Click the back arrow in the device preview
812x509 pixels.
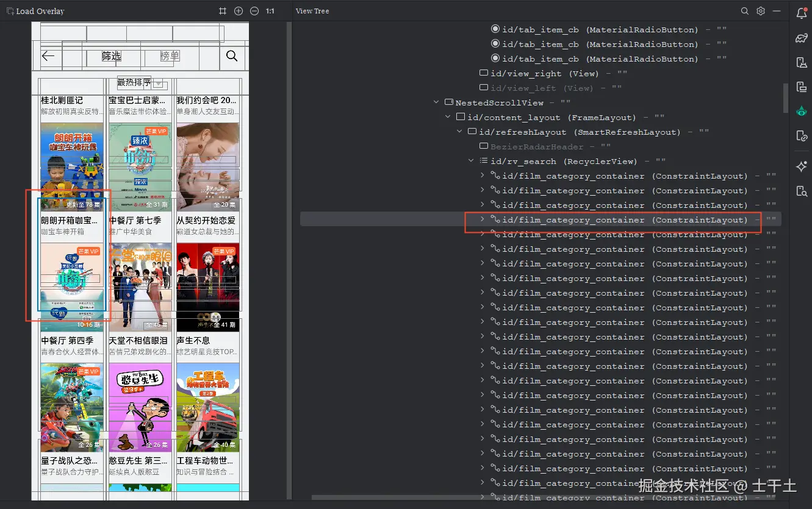click(x=48, y=56)
